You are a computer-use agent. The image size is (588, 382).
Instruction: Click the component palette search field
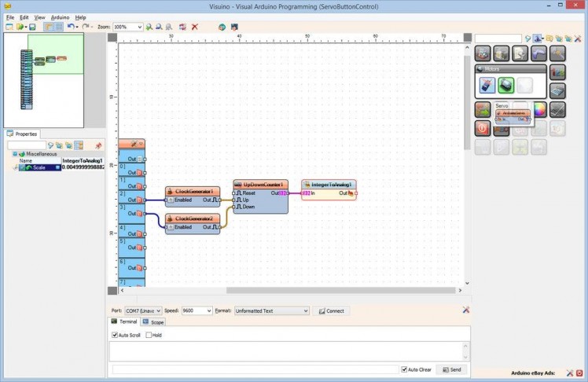pyautogui.click(x=498, y=38)
